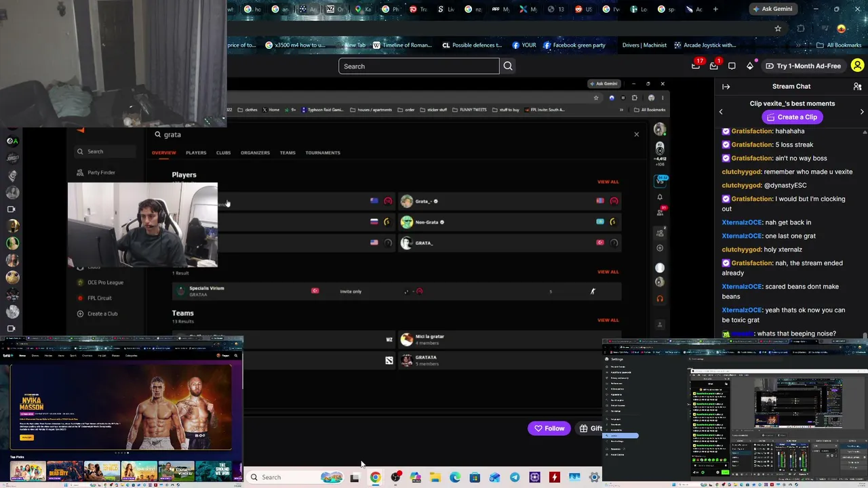Image resolution: width=868 pixels, height=488 pixels.
Task: Click View All for Teams section
Action: click(608, 320)
